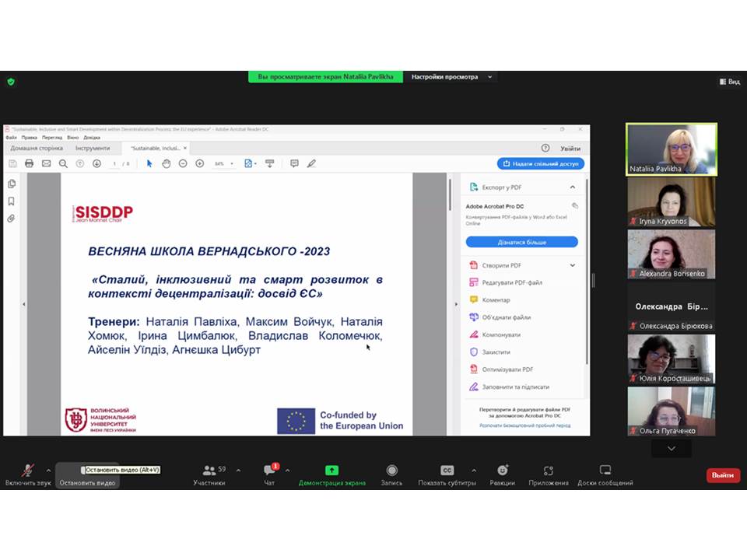Viewport: 747px width, 560px height.
Task: Click the Acrobat save icon
Action: click(12, 163)
